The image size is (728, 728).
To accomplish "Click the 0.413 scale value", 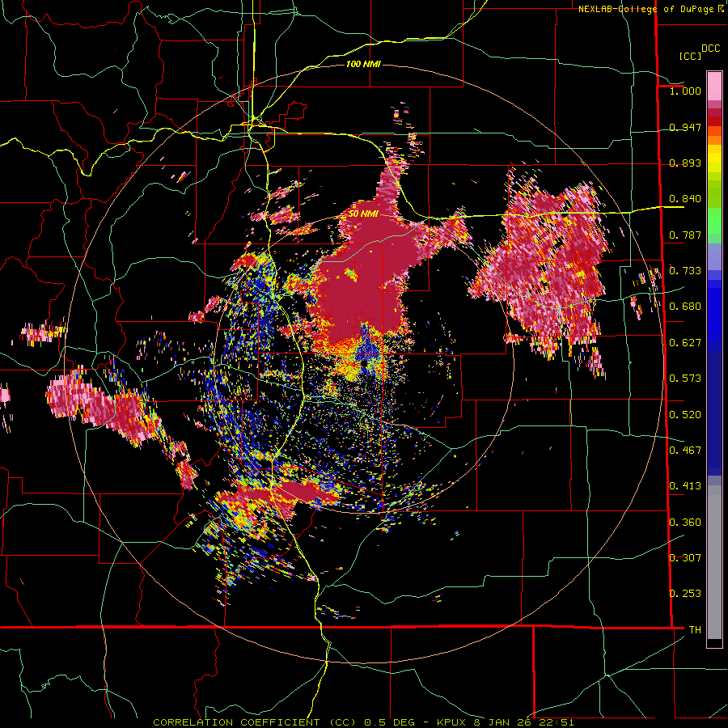I will click(685, 486).
